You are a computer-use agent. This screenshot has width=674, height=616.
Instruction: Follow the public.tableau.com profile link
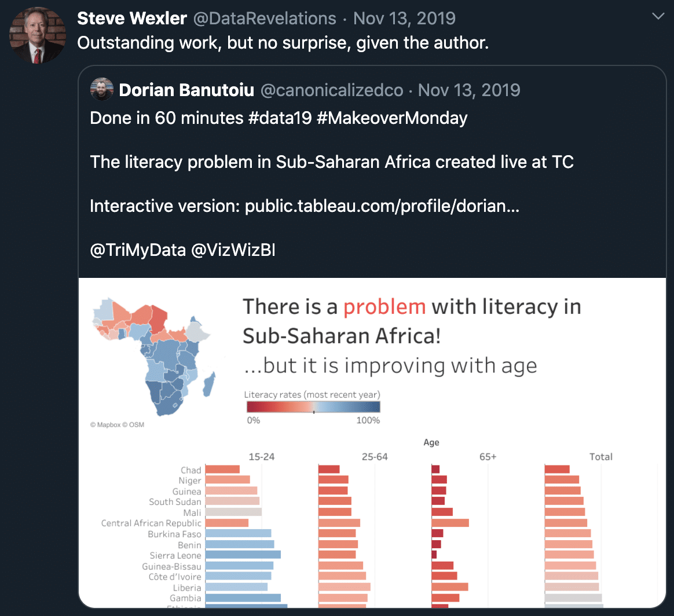pyautogui.click(x=382, y=206)
